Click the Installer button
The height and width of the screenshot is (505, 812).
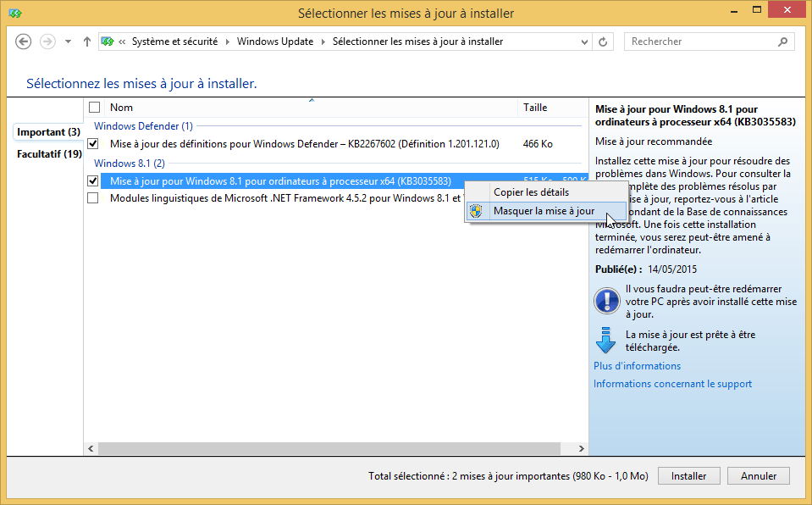[x=688, y=476]
